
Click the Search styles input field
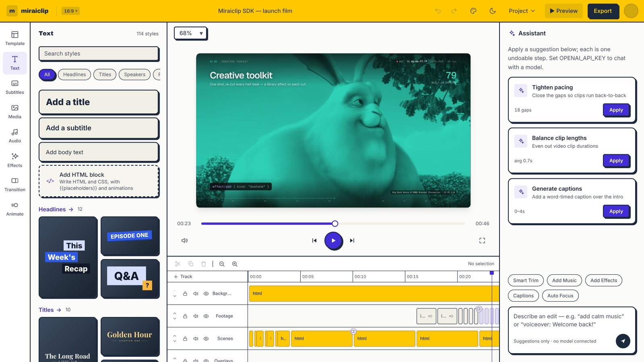(99, 53)
